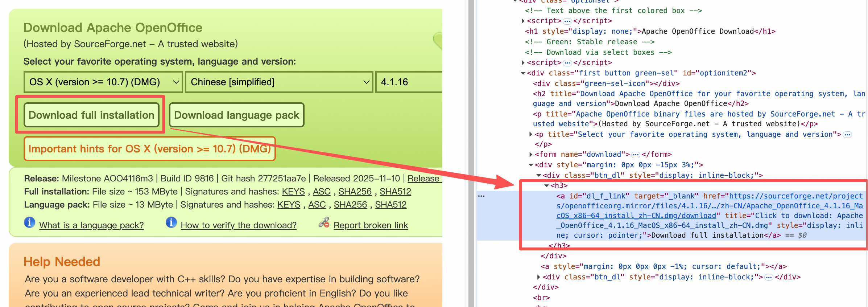
Task: Expand the form name download node
Action: [x=531, y=155]
